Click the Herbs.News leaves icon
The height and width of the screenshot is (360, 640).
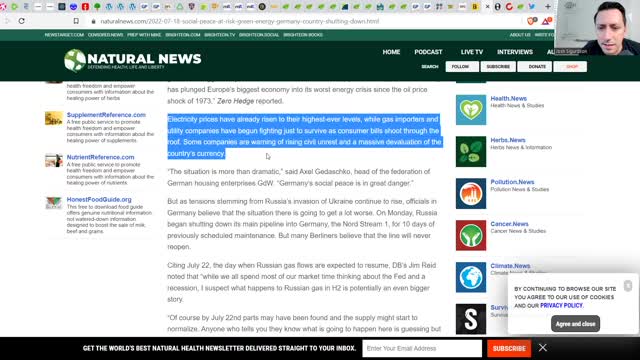471,152
